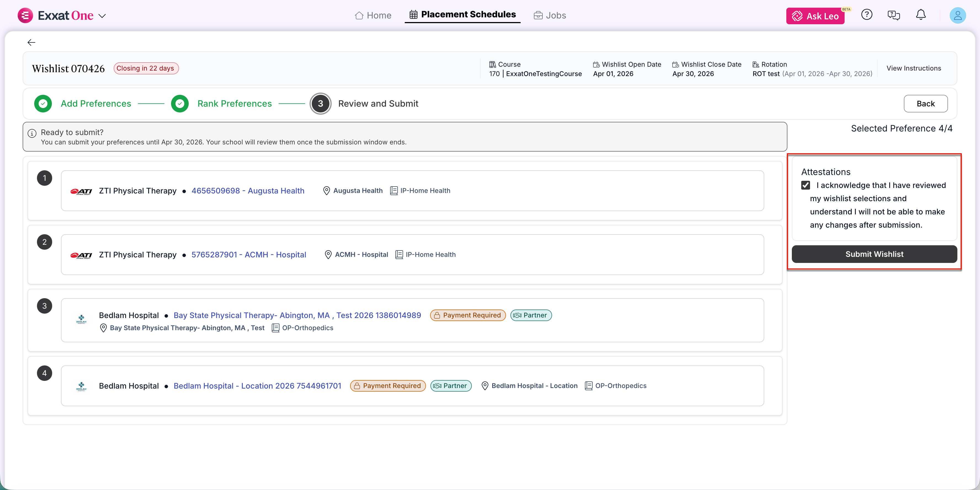Open View Instructions link

click(x=914, y=68)
